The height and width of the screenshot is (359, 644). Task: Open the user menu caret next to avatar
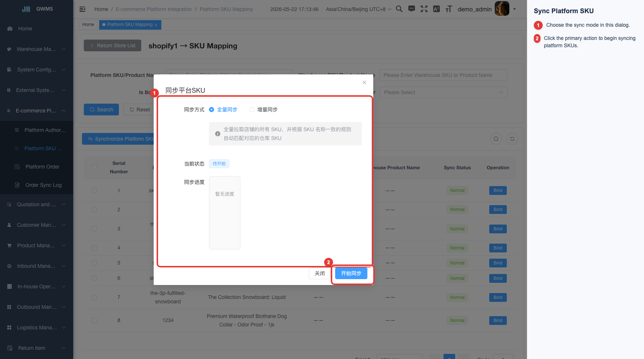point(514,9)
